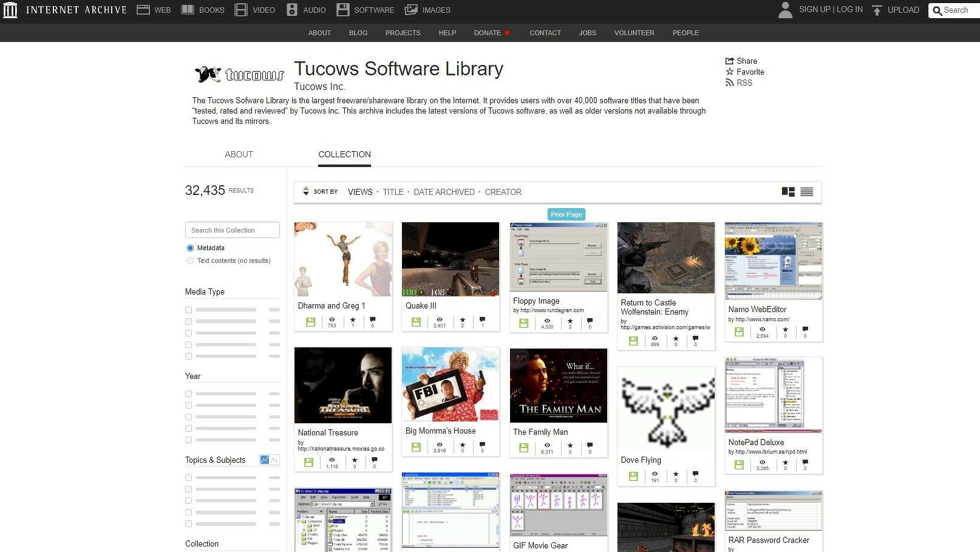Open HELP in the navigation bar
Image resolution: width=980 pixels, height=552 pixels.
pyautogui.click(x=447, y=33)
